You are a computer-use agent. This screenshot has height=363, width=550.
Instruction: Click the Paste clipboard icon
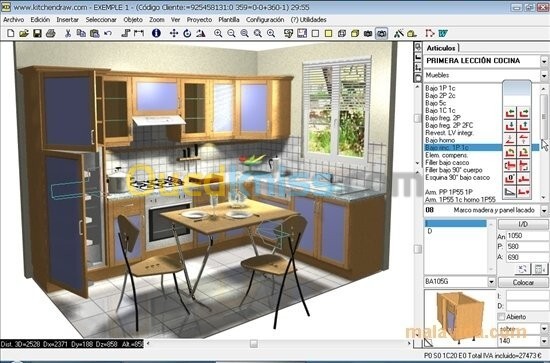click(94, 33)
